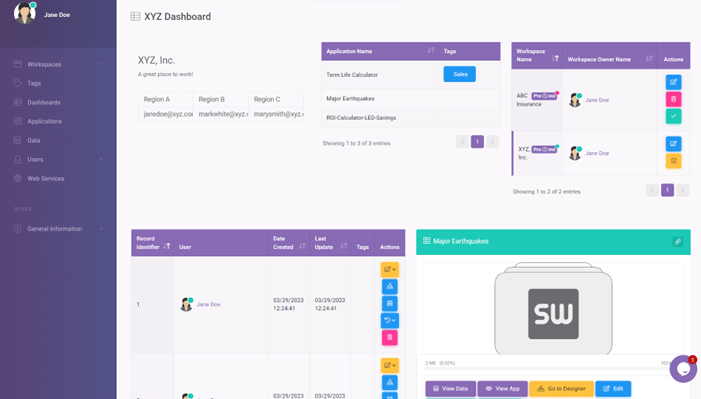Delete the ABC Insurance workspace
The width and height of the screenshot is (701, 399).
tap(673, 99)
